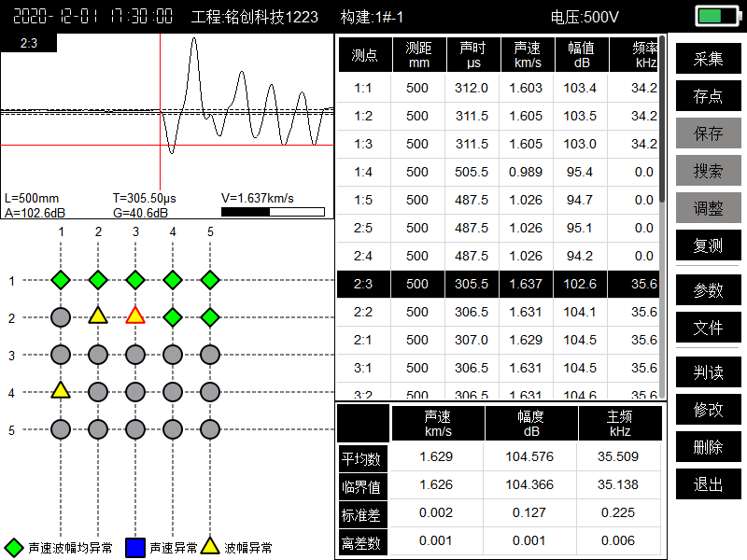This screenshot has width=747, height=560.
Task: Click the 搜索 search button
Action: pyautogui.click(x=708, y=171)
